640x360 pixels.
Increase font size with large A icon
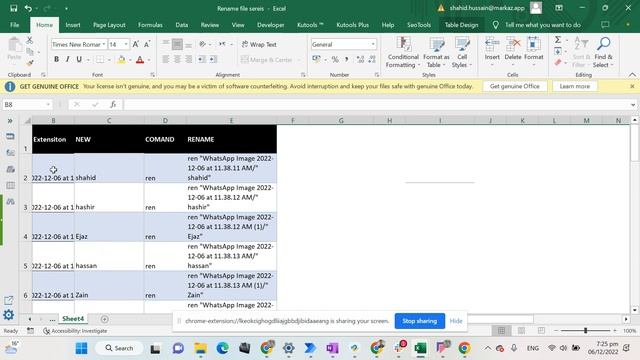point(136,44)
